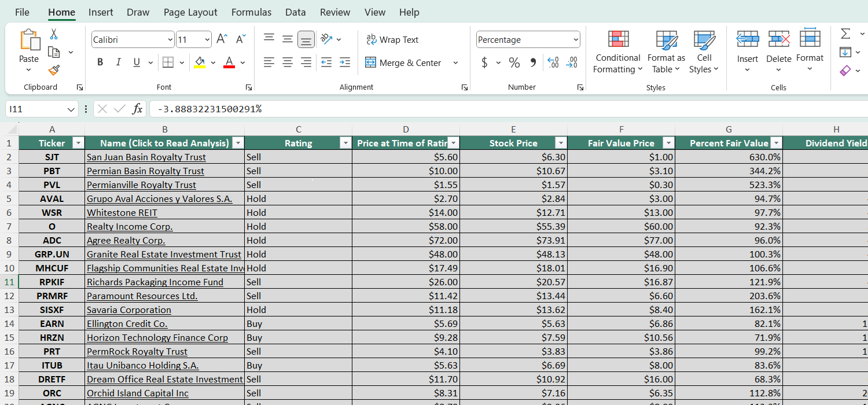This screenshot has height=405, width=868.
Task: Click the Decrease Decimal icon
Action: click(572, 62)
